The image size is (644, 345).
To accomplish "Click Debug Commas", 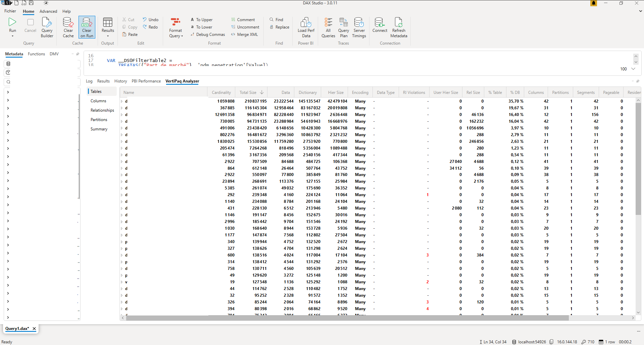I will [x=208, y=35].
